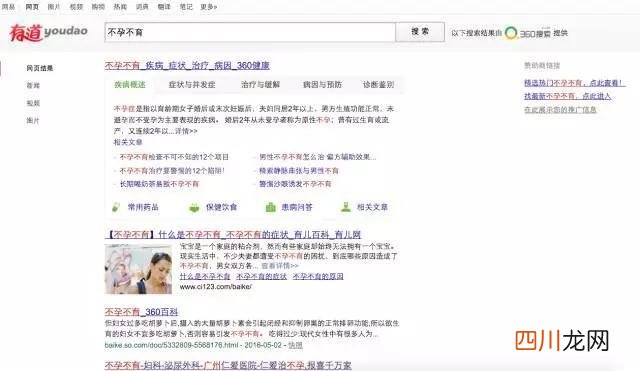640x371 pixels.
Task: Open the 360搜索 logo link
Action: pyautogui.click(x=527, y=33)
